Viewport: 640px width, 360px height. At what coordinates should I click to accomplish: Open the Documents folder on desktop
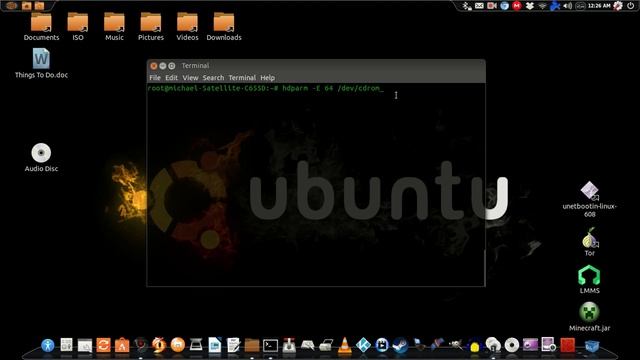(41, 27)
